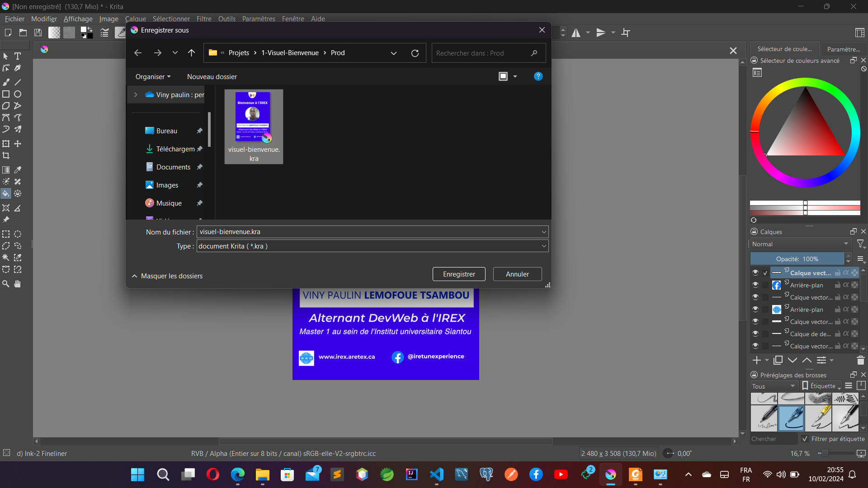This screenshot has height=488, width=868.
Task: Open Visual Studio Code from taskbar
Action: pyautogui.click(x=437, y=474)
